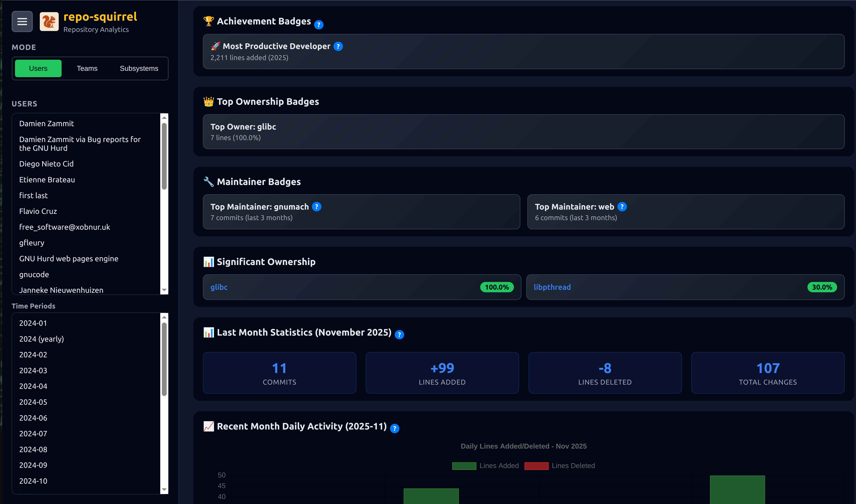Screen dimensions: 856x504
Task: Open the Last Month Statistics help icon
Action: point(399,335)
